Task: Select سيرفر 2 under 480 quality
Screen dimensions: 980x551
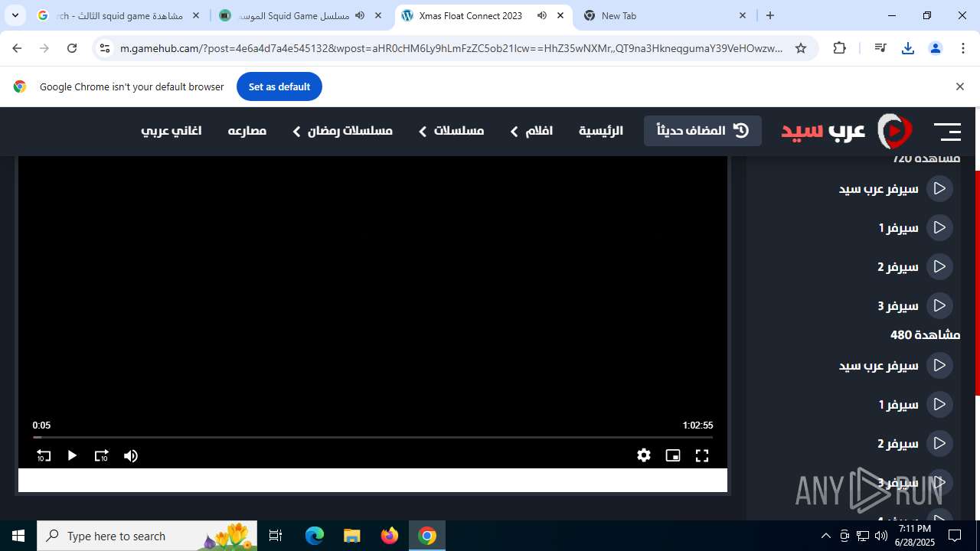Action: tap(915, 443)
